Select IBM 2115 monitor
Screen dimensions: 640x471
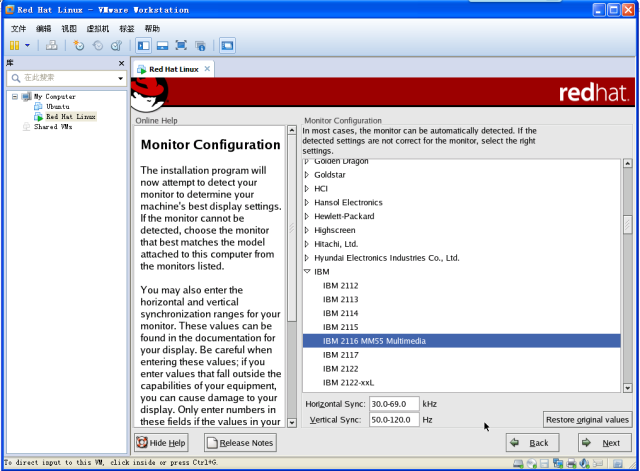pyautogui.click(x=461, y=327)
